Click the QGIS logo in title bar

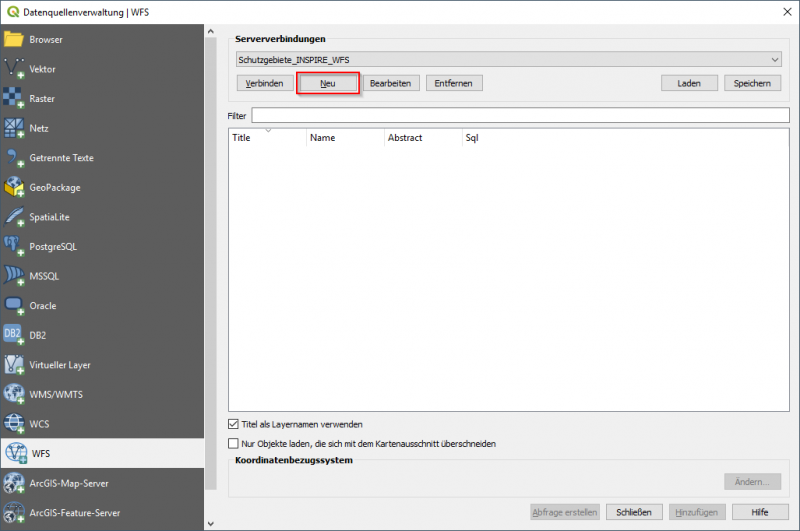(13, 12)
